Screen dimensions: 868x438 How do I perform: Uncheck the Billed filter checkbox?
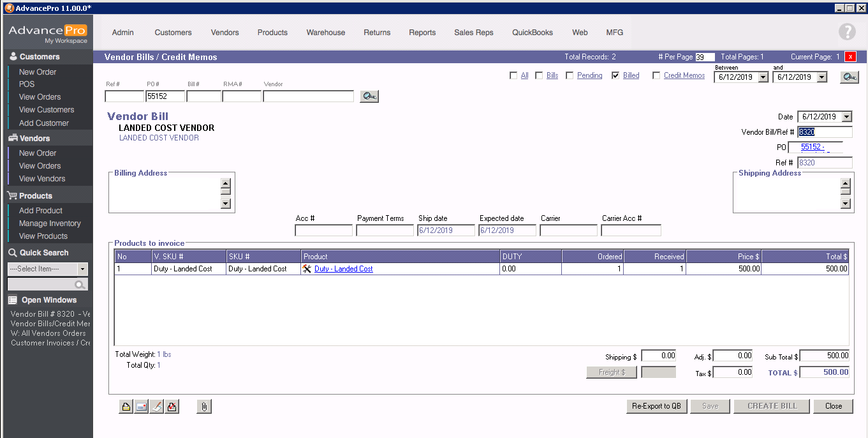coord(615,75)
